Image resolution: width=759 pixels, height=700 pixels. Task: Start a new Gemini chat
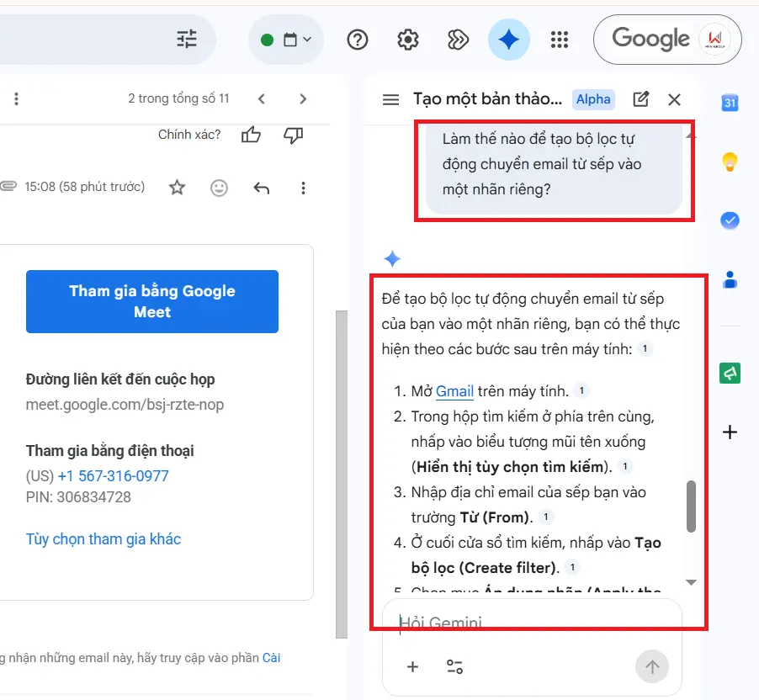pyautogui.click(x=641, y=99)
